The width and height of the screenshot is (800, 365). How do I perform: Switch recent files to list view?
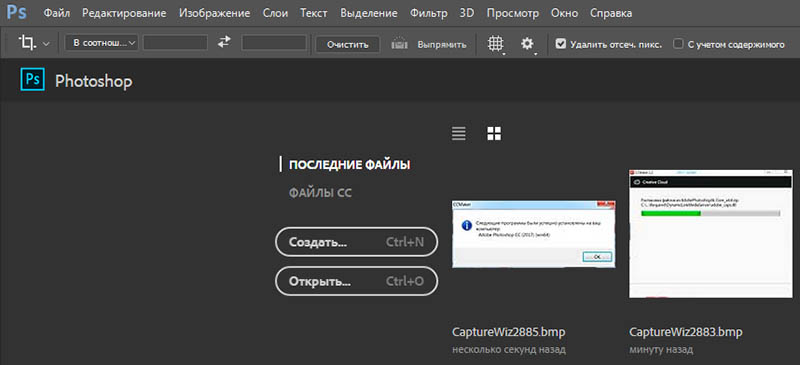tap(459, 134)
